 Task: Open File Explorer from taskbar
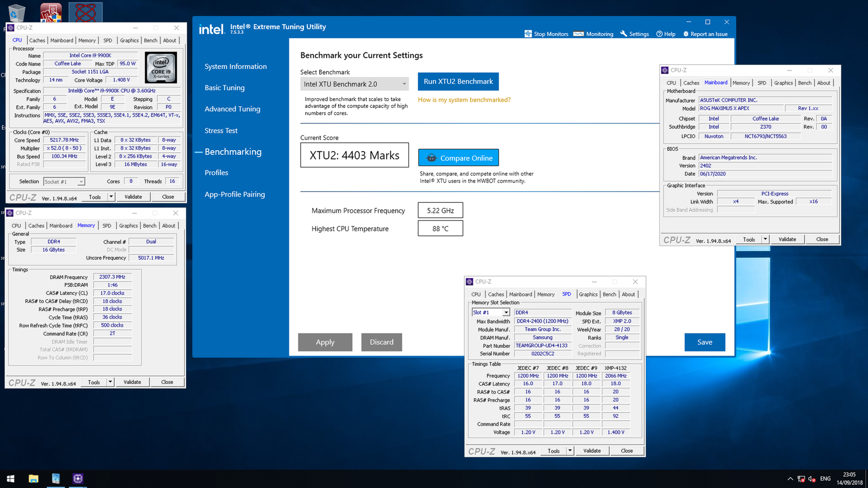tap(33, 479)
